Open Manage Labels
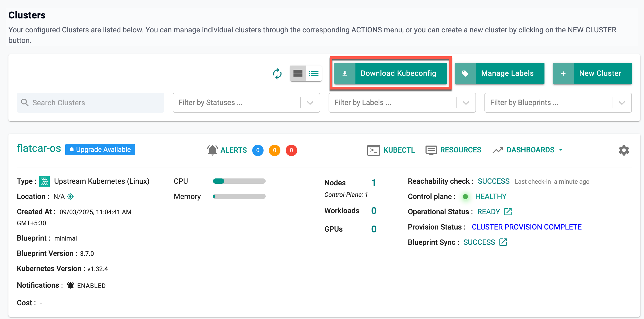 tap(499, 73)
